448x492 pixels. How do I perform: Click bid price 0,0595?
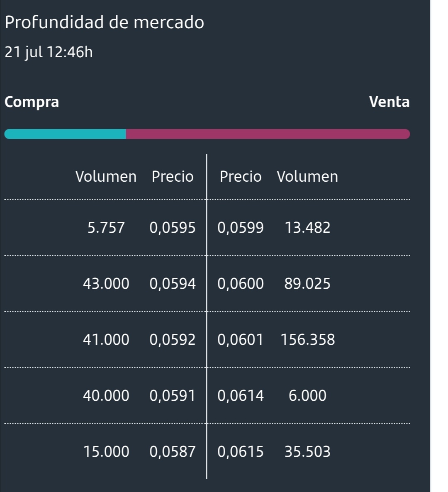pyautogui.click(x=173, y=228)
